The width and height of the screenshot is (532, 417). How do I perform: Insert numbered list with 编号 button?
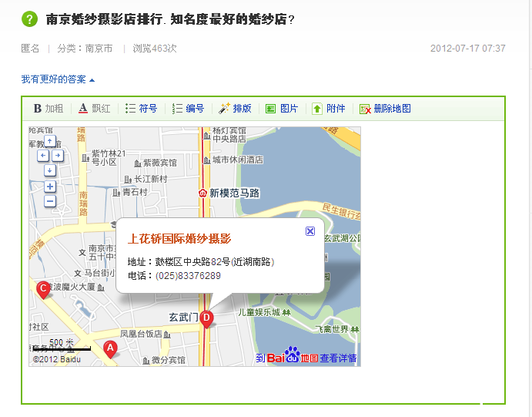[188, 109]
